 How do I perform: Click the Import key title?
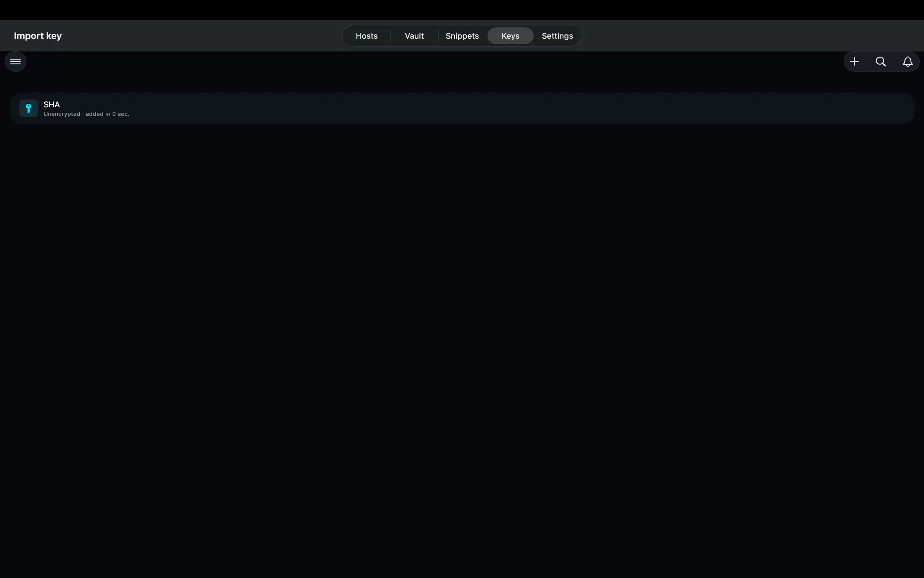(x=38, y=36)
